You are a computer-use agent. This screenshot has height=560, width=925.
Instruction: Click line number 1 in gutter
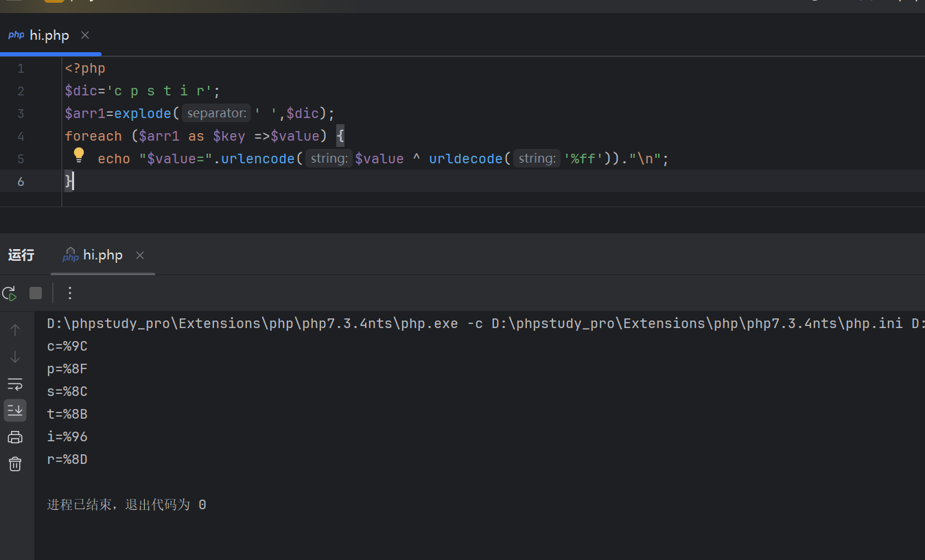[21, 69]
